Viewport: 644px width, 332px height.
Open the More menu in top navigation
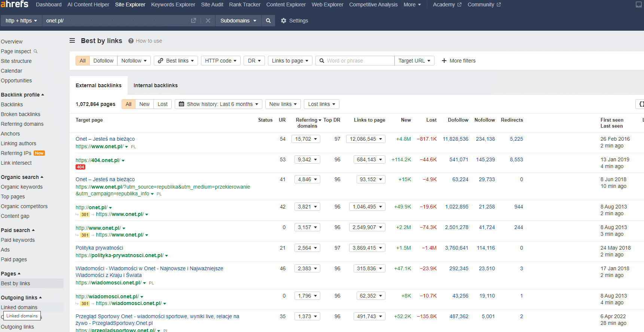tap(412, 4)
